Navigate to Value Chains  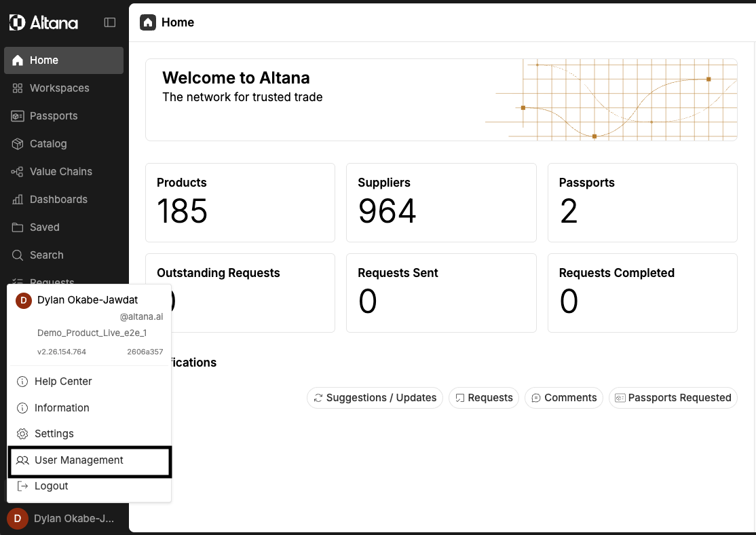[x=64, y=172]
